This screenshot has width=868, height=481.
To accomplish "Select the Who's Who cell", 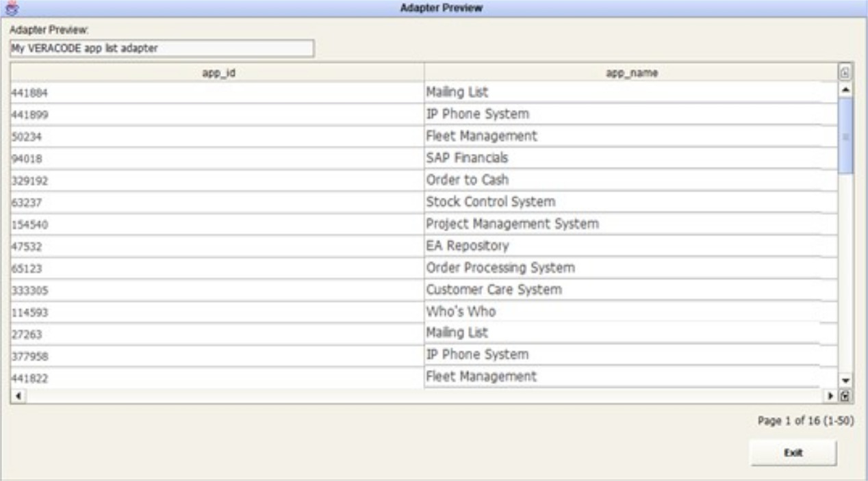I will click(x=631, y=311).
